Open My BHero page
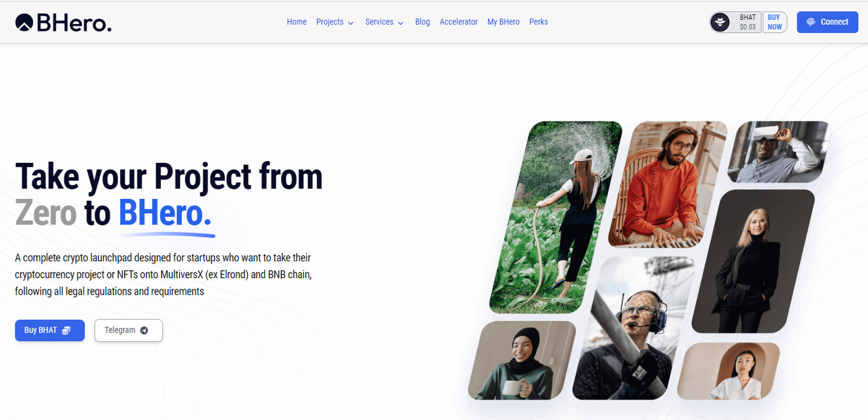This screenshot has height=420, width=868. pos(503,22)
